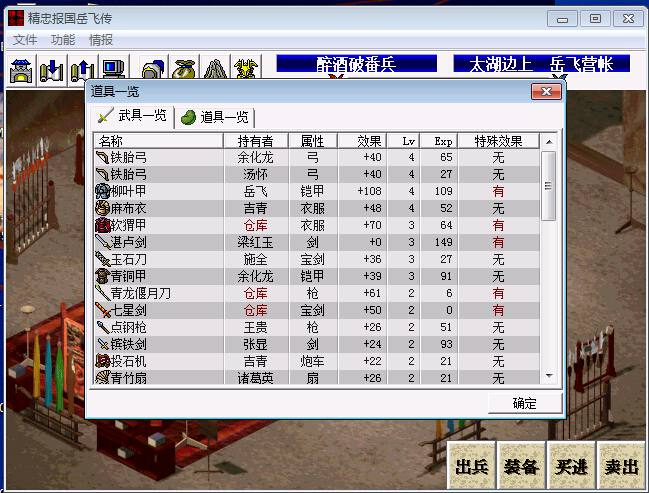
Task: Click the helmet icon in the toolbar
Action: click(x=153, y=70)
